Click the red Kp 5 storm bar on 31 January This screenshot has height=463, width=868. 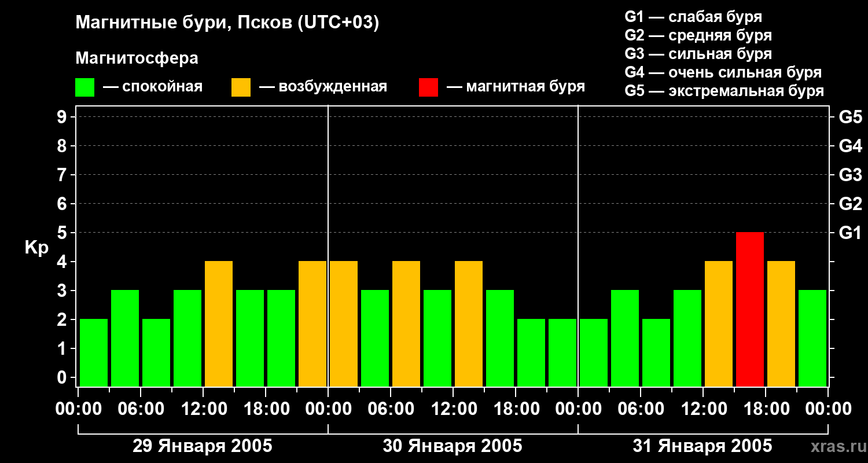[x=750, y=309]
